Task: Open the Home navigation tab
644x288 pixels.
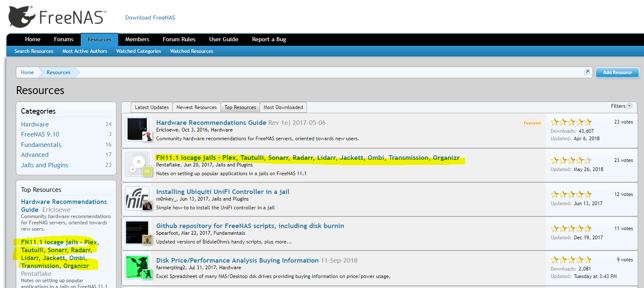Action: 33,39
